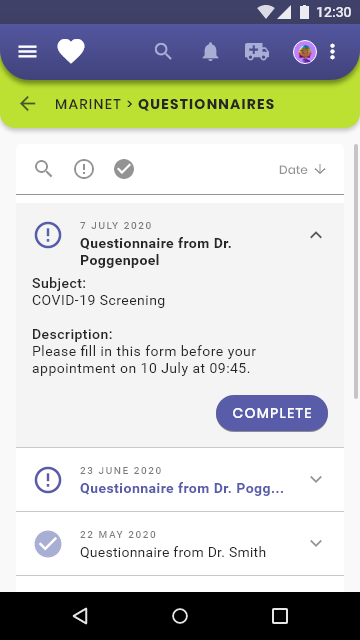Viewport: 360px width, 640px height.
Task: Change sort order using Date
Action: pyautogui.click(x=302, y=169)
